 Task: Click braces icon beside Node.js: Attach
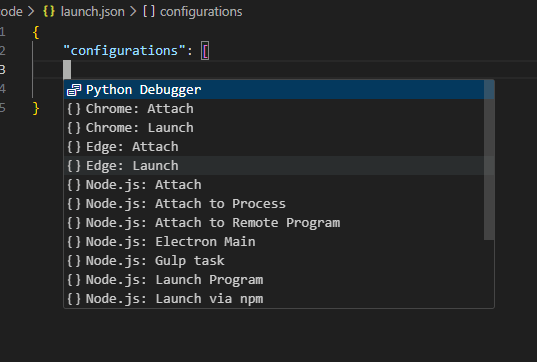coord(74,185)
